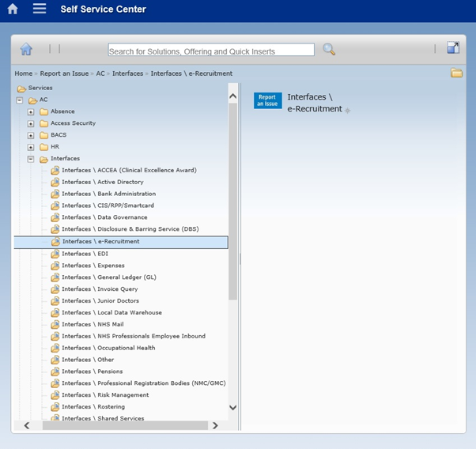Screen dimensions: 476x449
Task: Click Interfaces \ e-Recruitment breadcrumb link
Action: (191, 74)
